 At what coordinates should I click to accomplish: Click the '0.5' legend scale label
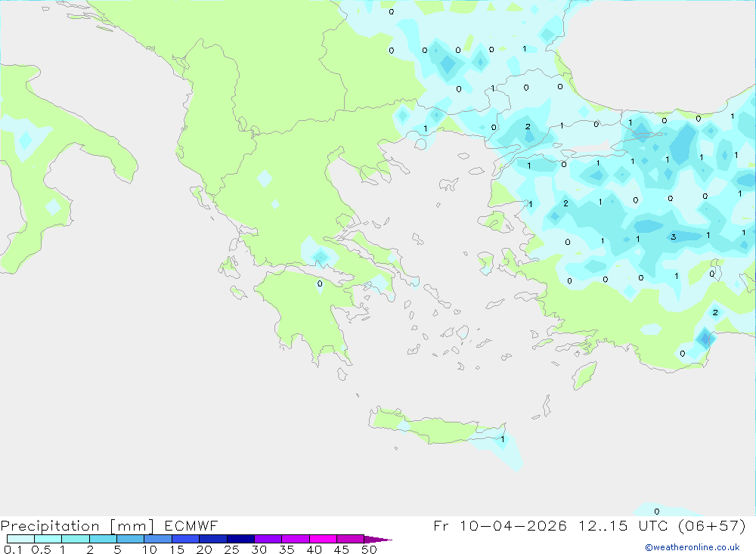41,549
